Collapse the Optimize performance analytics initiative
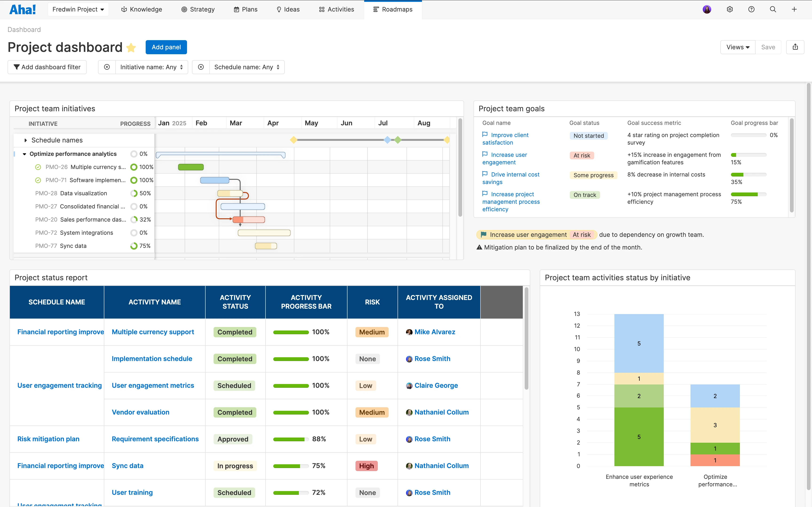Viewport: 812px width, 507px height. 24,154
